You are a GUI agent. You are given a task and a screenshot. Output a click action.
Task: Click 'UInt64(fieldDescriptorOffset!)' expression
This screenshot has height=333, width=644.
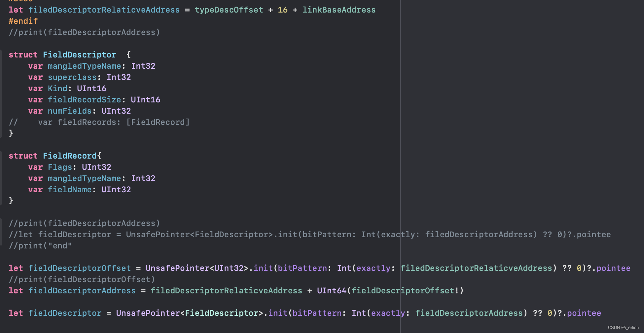pyautogui.click(x=390, y=291)
